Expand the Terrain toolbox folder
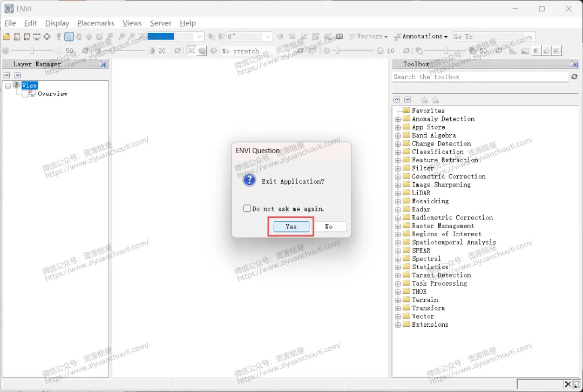 (398, 300)
